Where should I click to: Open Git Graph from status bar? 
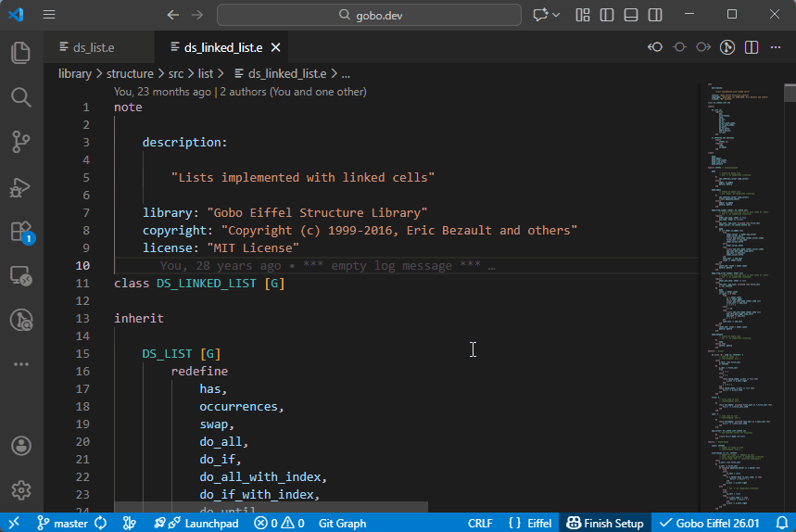[342, 523]
